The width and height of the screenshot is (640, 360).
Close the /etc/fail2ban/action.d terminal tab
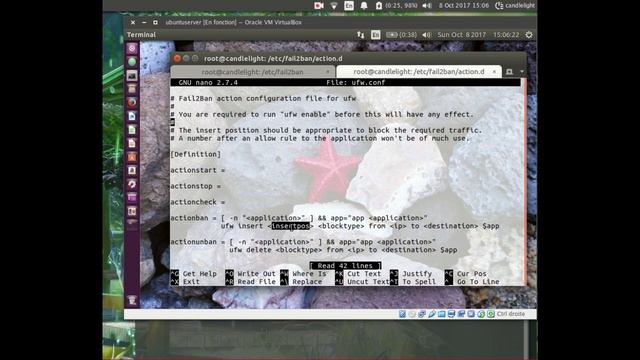494,72
